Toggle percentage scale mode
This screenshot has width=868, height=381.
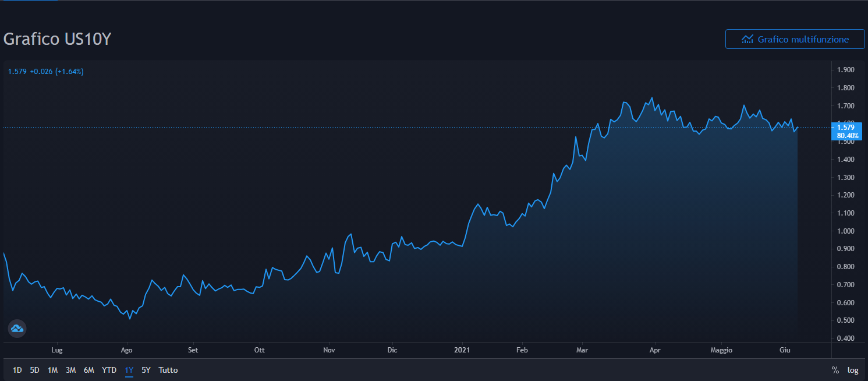835,370
